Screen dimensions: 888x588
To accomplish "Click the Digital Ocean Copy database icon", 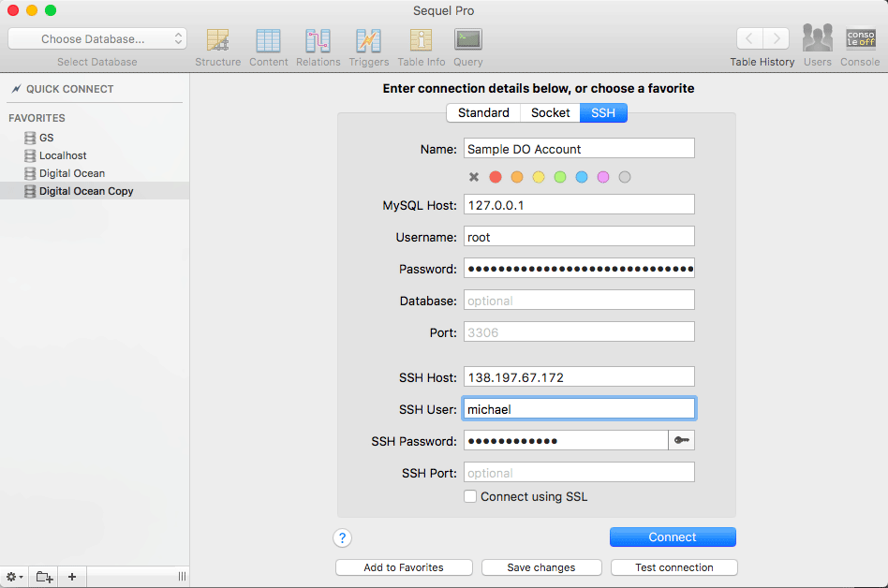I will click(x=30, y=191).
